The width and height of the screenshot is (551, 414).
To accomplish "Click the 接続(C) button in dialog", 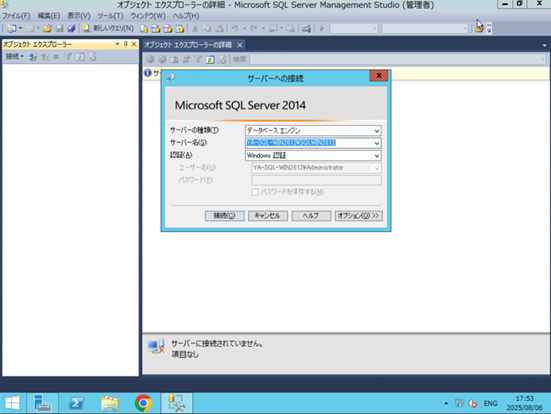I will [225, 216].
